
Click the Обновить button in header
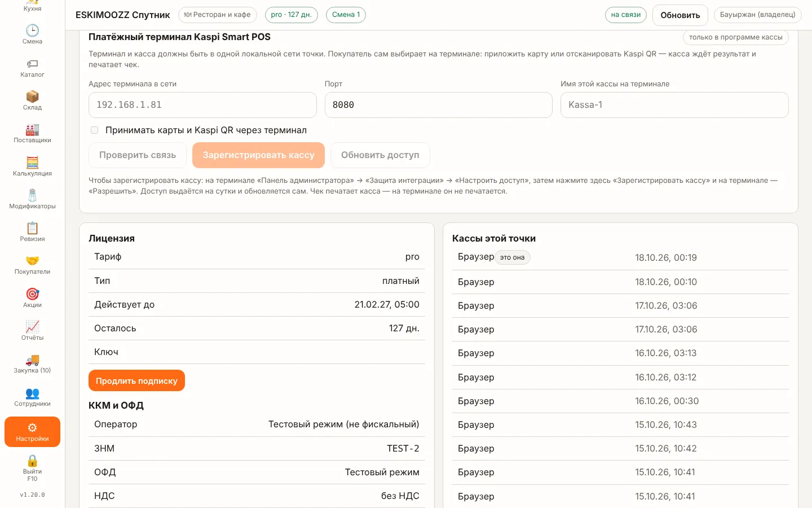click(x=680, y=15)
